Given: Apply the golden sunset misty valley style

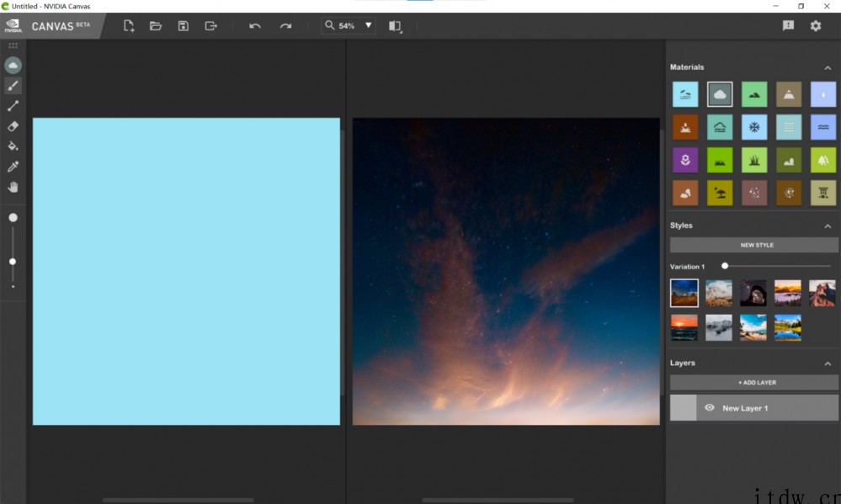Looking at the screenshot, I should point(787,293).
